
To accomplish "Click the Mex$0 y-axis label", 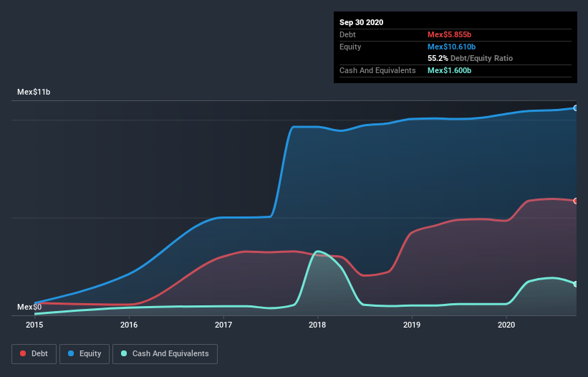I will pyautogui.click(x=29, y=307).
